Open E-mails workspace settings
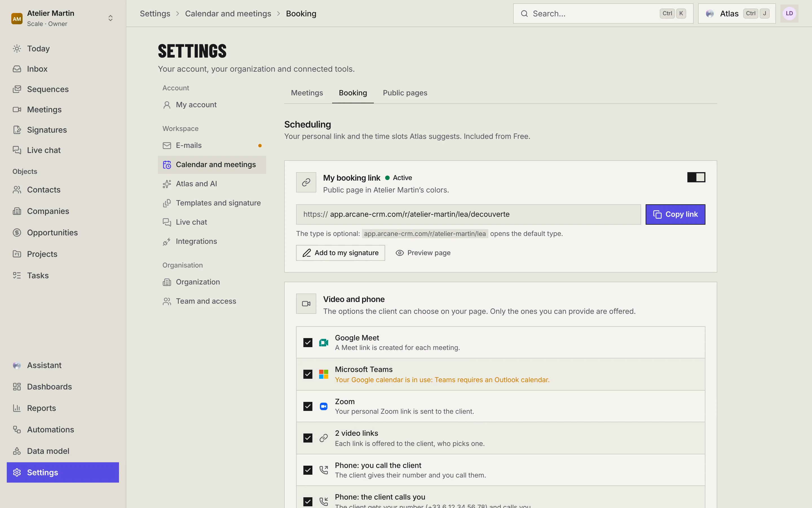812x508 pixels. 212,145
